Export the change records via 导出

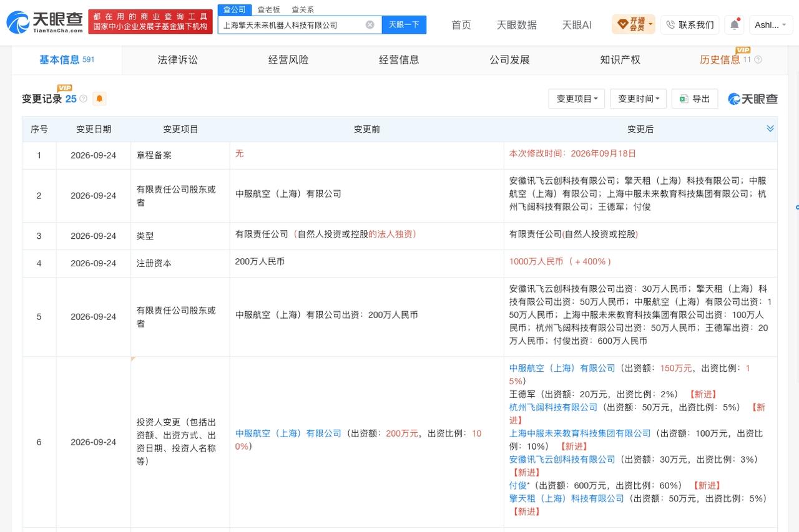(695, 99)
